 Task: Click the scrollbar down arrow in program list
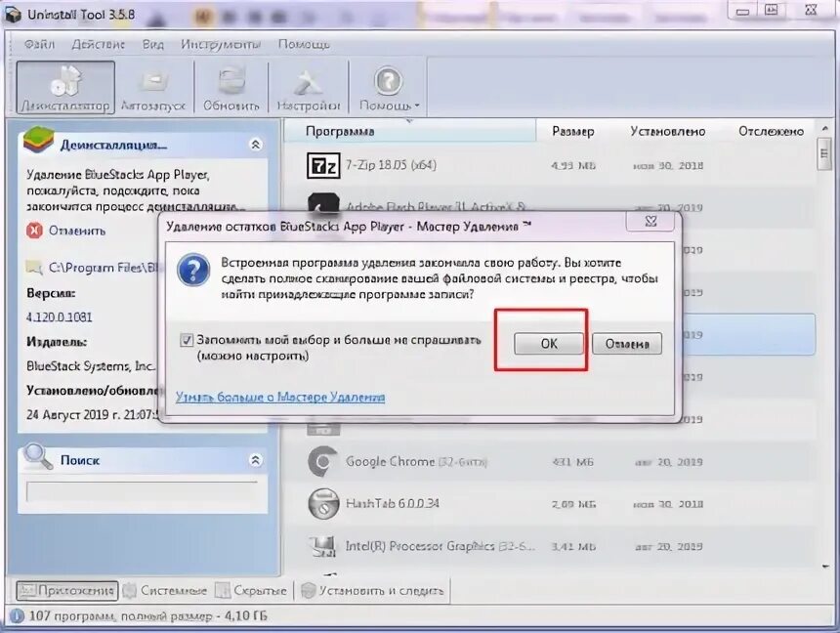(824, 566)
